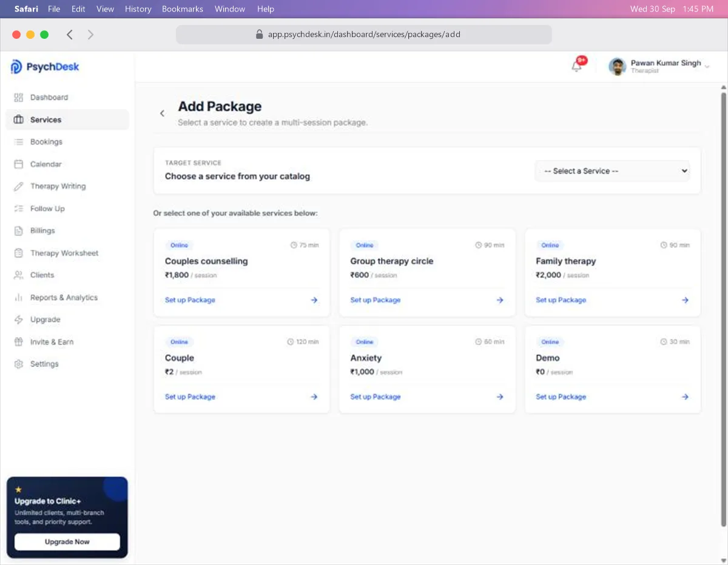Open notifications bell icon
728x565 pixels.
576,67
